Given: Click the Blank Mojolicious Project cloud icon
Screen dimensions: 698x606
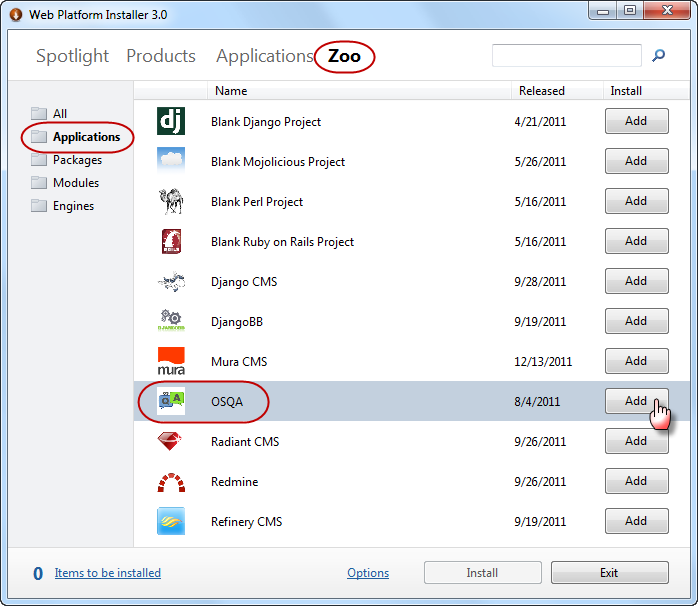Looking at the screenshot, I should (x=171, y=161).
